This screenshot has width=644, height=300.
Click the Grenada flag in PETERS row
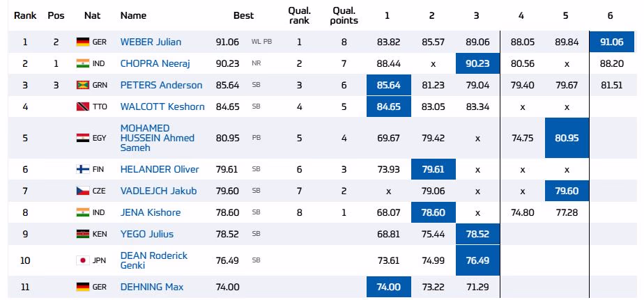(x=83, y=86)
